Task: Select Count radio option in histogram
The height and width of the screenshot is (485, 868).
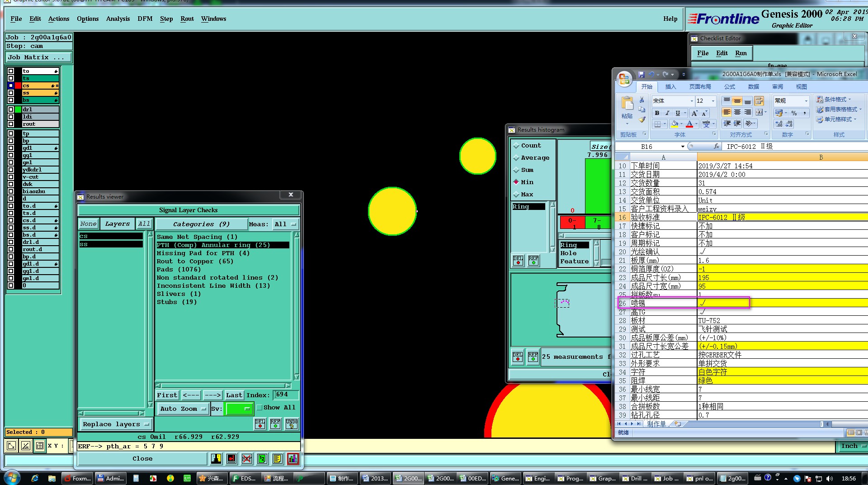Action: [516, 146]
